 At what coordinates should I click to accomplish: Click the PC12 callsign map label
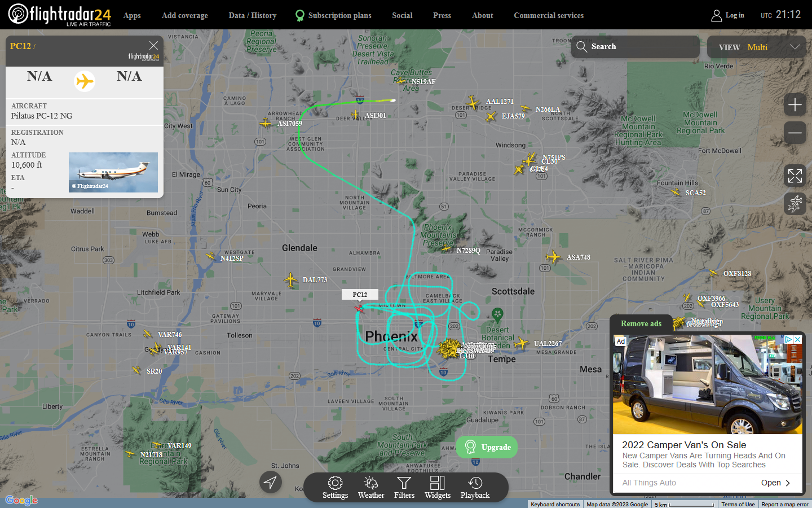click(360, 295)
